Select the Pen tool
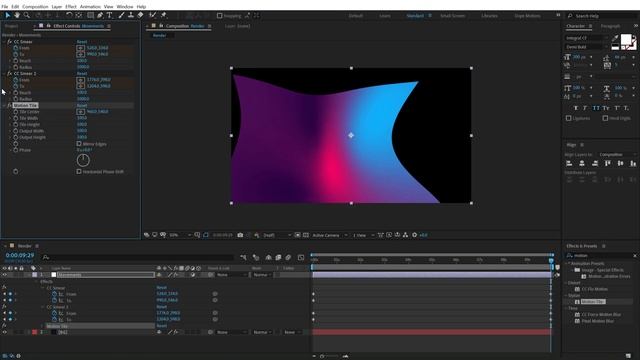This screenshot has width=640, height=360. pos(100,16)
